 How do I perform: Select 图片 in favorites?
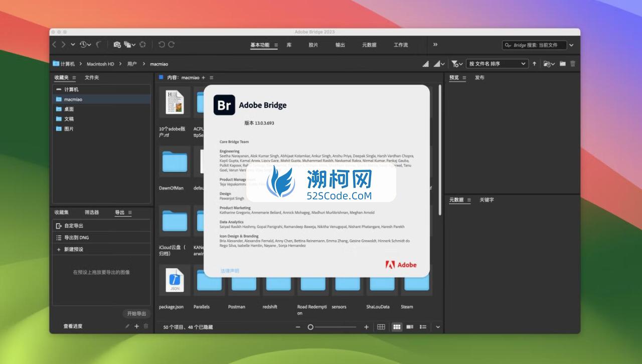point(101,129)
